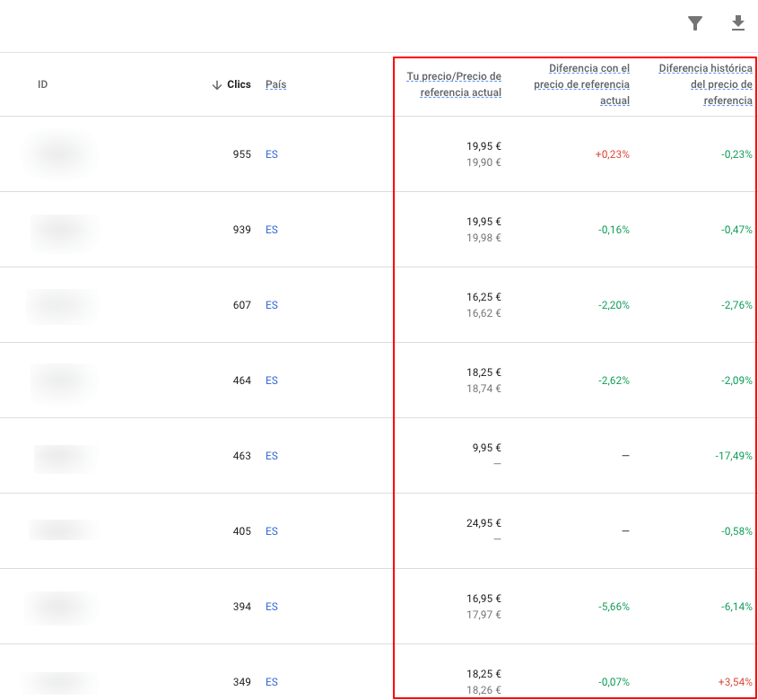Select the 955 clicks value
The width and height of the screenshot is (758, 700).
point(241,154)
